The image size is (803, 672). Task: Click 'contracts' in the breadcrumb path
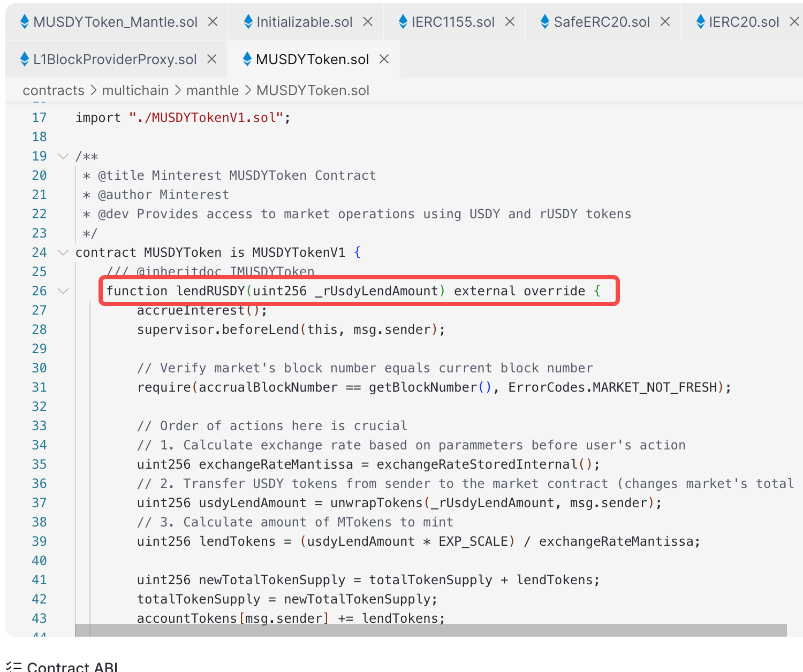point(54,90)
